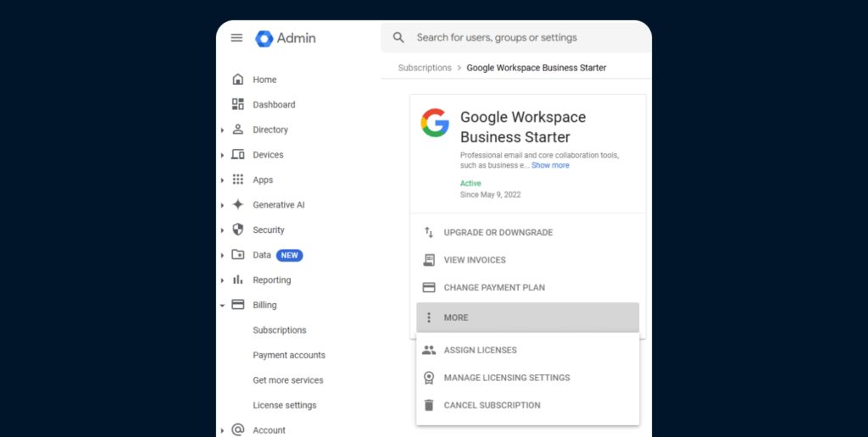Open Payment accounts under Billing
The height and width of the screenshot is (437, 868).
pos(289,355)
